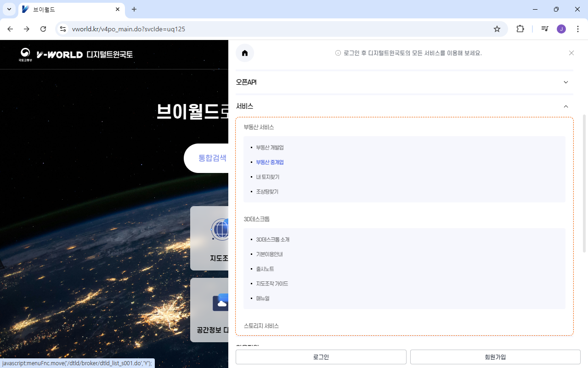The width and height of the screenshot is (588, 368).
Task: Expand the 오픈API section
Action: pos(404,82)
